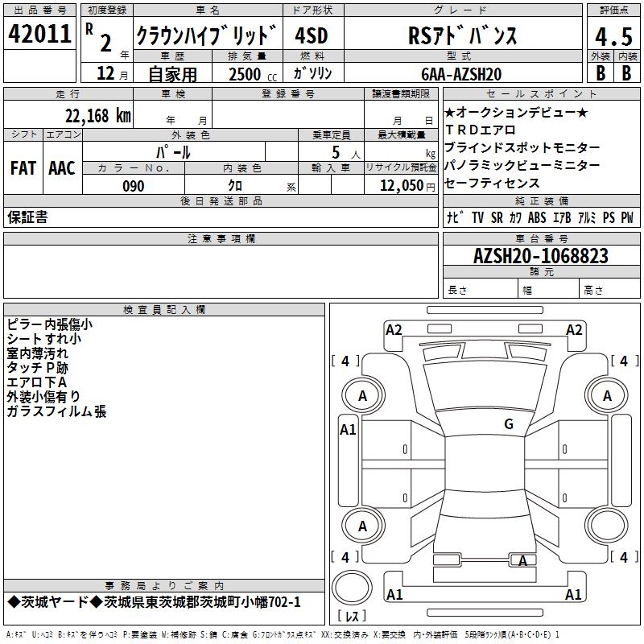644x644 pixels.
Task: Select inspector note 室内薄汚れ
Action: coord(37,353)
